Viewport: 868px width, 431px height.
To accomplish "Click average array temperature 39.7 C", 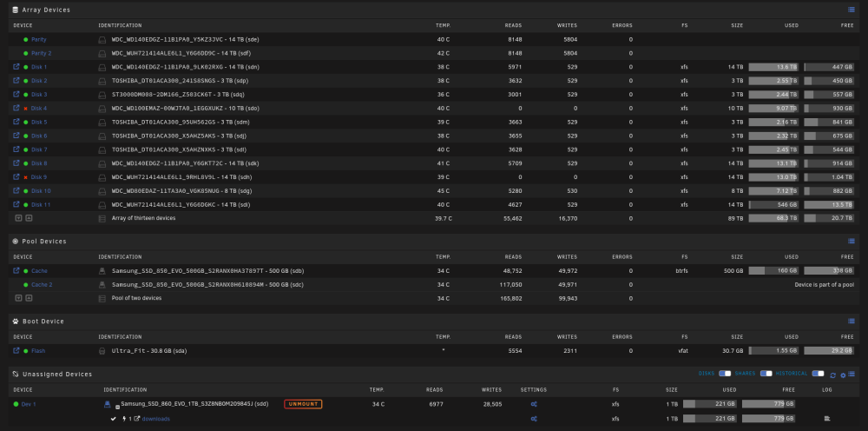I will 444,219.
